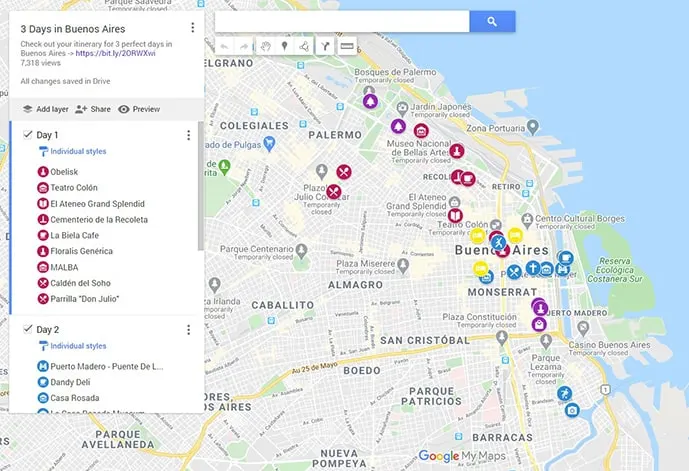Open the bit.ly itinerary link
Screen dimensions: 689x471
(x=115, y=53)
